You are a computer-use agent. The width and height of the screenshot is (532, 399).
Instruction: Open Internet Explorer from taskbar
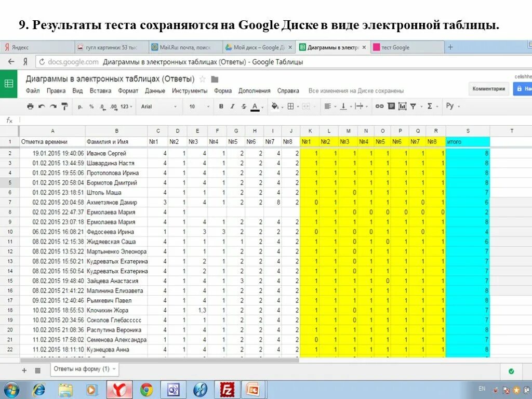click(x=38, y=390)
